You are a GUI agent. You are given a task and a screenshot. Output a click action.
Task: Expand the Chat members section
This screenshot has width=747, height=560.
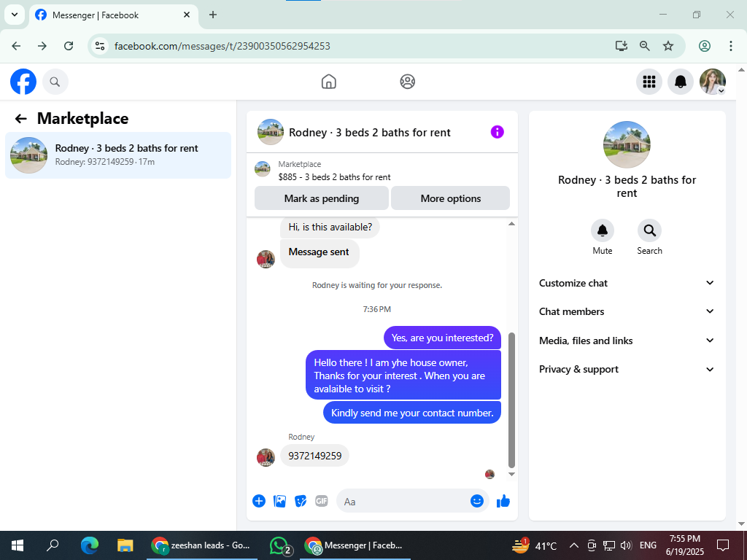click(x=627, y=311)
